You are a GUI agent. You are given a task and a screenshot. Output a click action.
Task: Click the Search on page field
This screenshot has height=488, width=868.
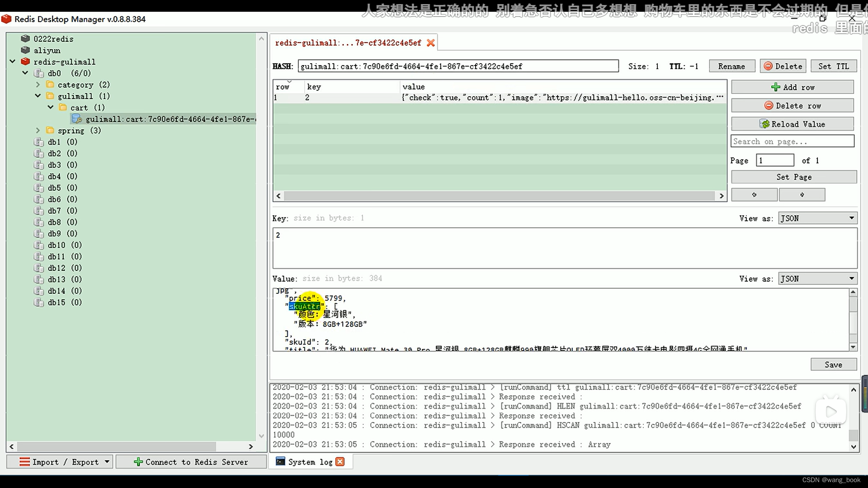(793, 141)
